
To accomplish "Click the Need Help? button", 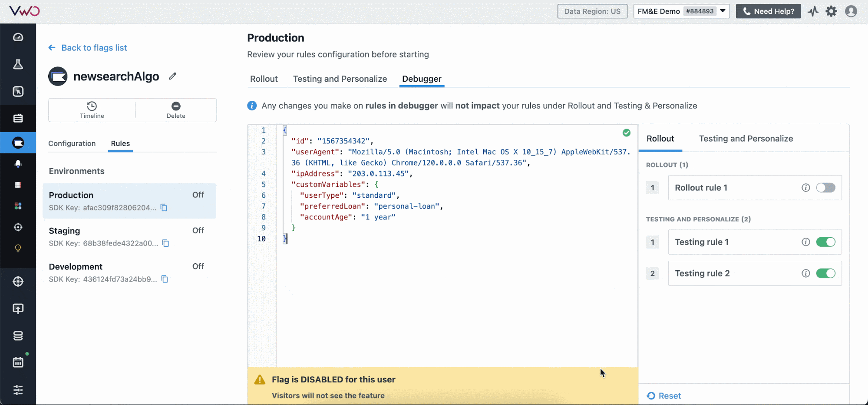I will (768, 11).
